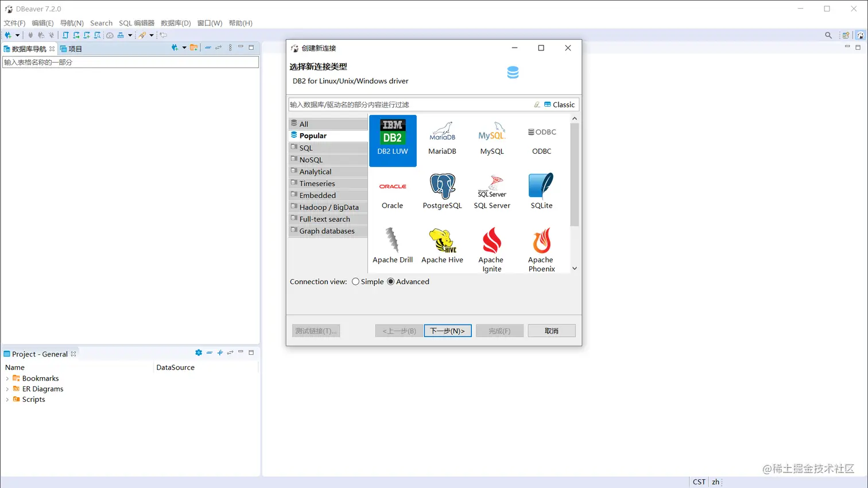The width and height of the screenshot is (868, 488).
Task: Create new folder in database navigator
Action: pos(194,48)
